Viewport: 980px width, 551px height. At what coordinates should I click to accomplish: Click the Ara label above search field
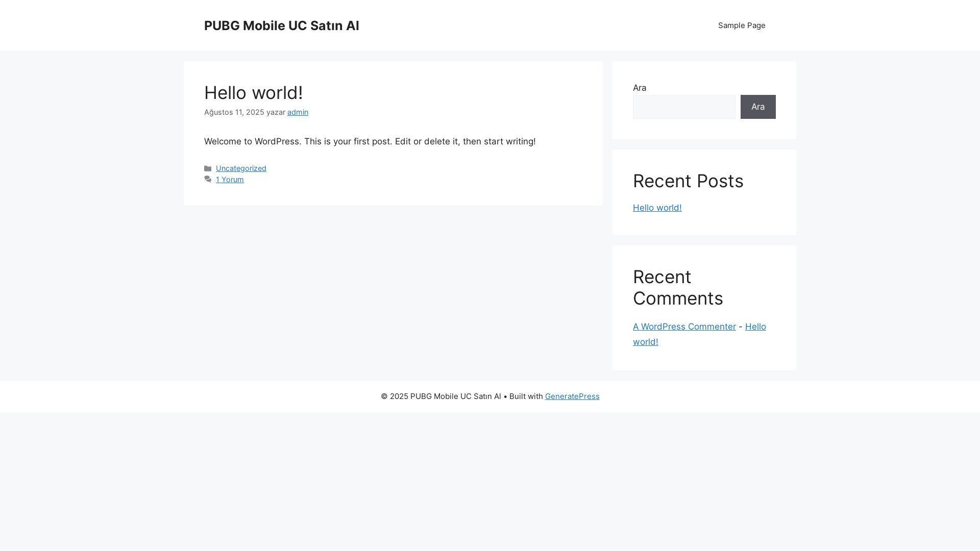[640, 88]
